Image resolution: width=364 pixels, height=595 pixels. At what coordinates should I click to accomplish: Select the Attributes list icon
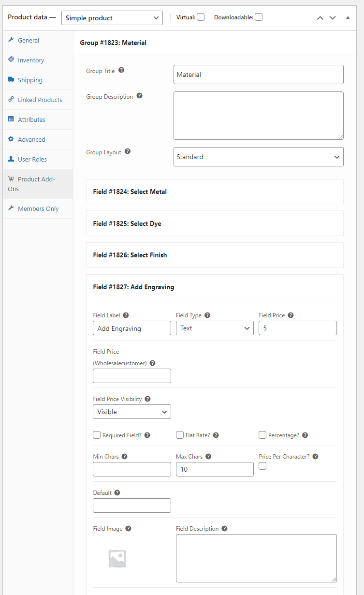[x=11, y=119]
